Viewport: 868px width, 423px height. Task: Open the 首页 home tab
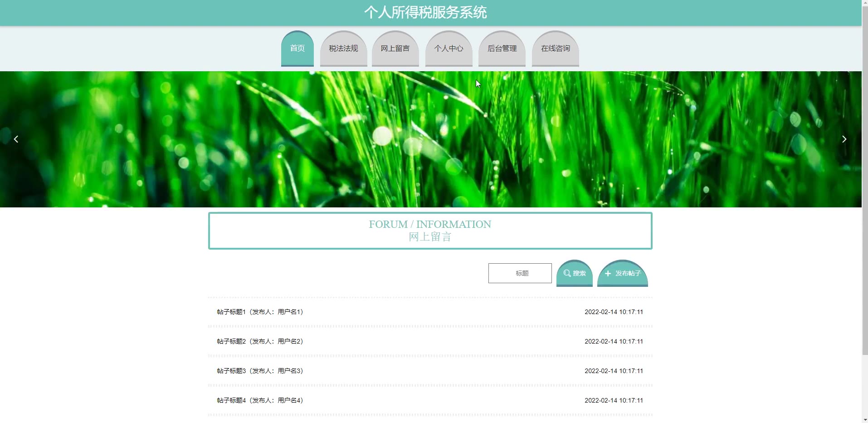click(x=297, y=49)
